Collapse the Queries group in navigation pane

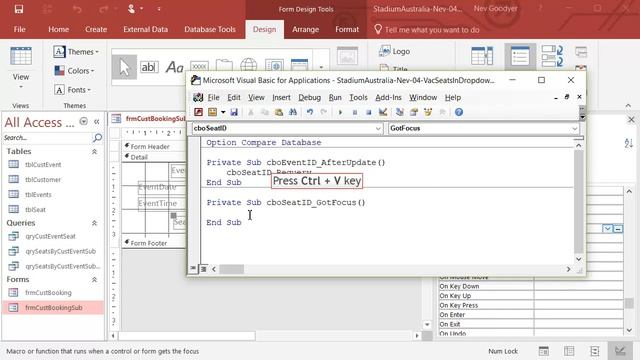coord(94,223)
